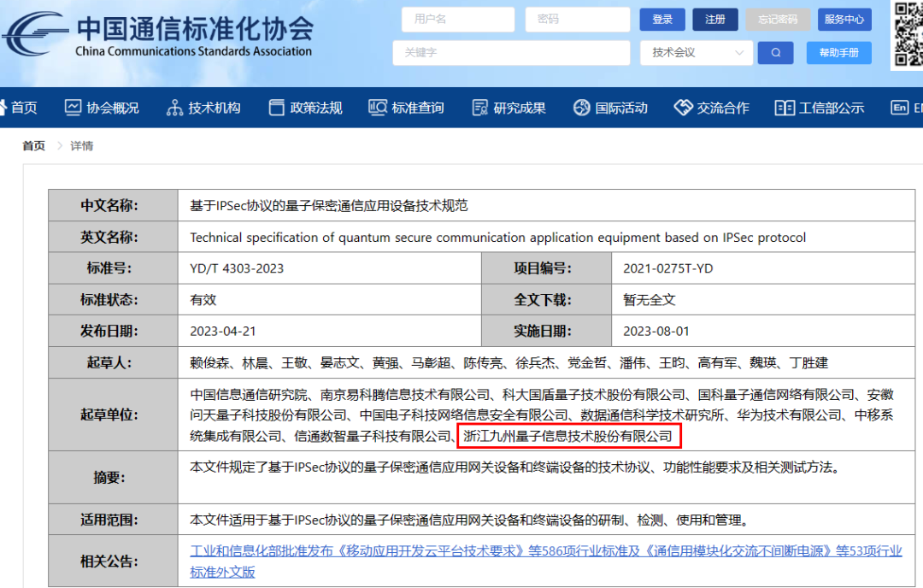Image resolution: width=923 pixels, height=588 pixels.
Task: Open the 技术会议 search category dropdown
Action: pos(695,53)
